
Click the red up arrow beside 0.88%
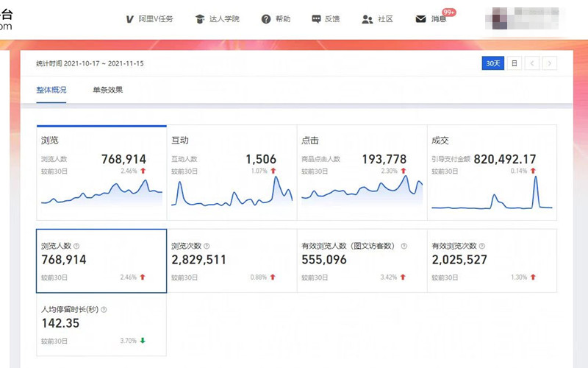tap(273, 277)
